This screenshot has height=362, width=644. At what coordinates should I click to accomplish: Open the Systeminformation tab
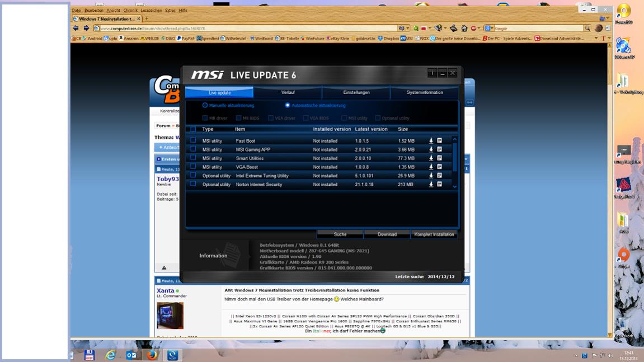(425, 92)
